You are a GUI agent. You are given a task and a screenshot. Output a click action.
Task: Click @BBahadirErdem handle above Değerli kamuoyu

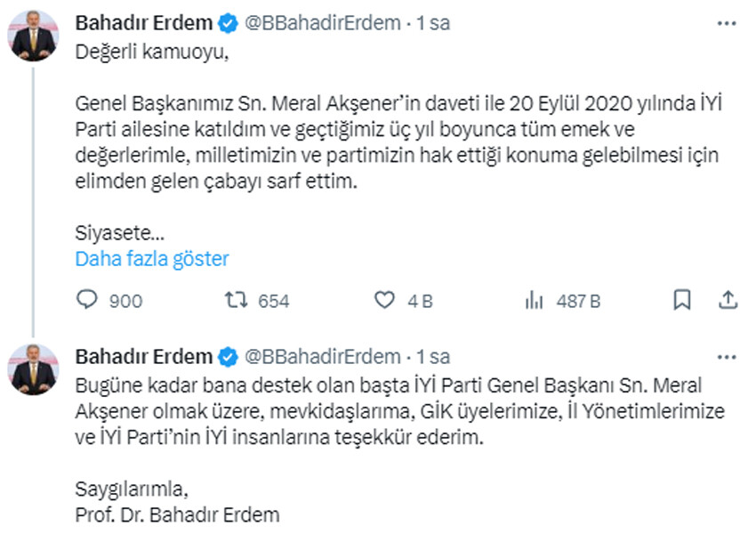[x=322, y=23]
